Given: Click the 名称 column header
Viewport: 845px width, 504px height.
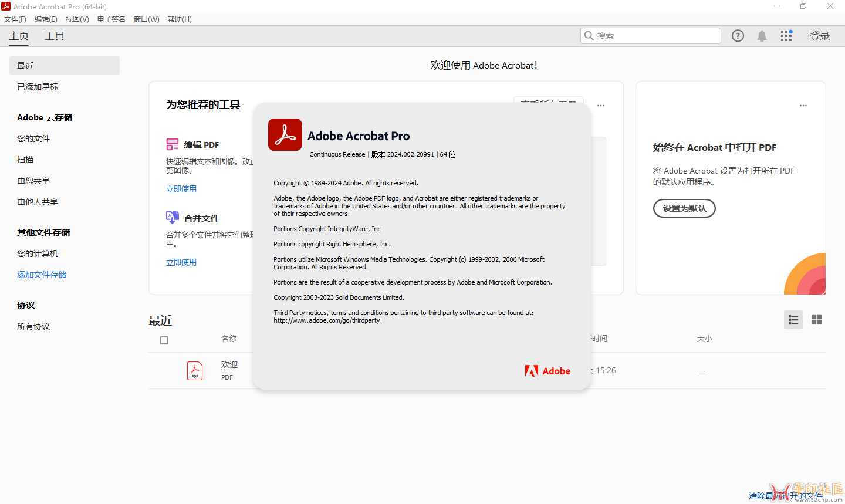Looking at the screenshot, I should (229, 339).
